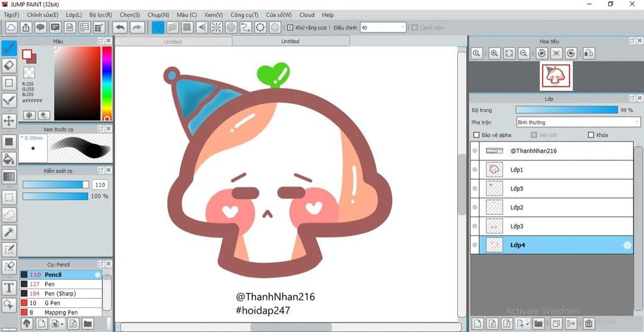Viewport: 644px width, 332px height.
Task: Open Pha trộn blend mode dropdown
Action: coord(579,122)
